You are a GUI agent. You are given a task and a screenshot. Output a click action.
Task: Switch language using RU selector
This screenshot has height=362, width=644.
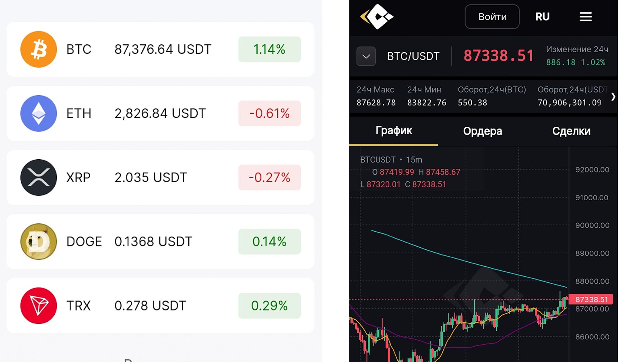542,17
